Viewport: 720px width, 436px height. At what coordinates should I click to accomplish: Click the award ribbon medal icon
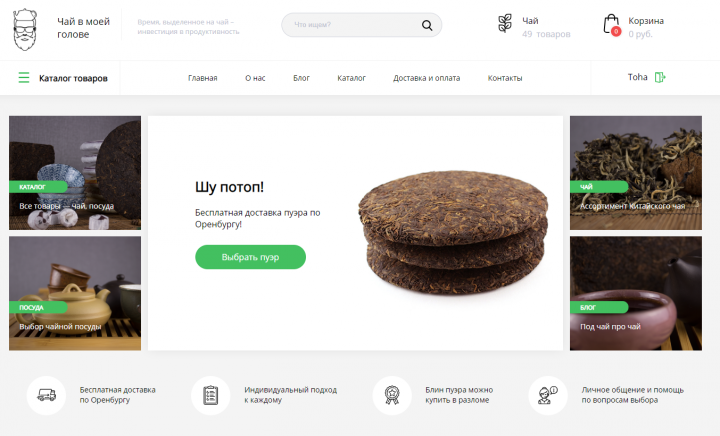click(x=392, y=395)
